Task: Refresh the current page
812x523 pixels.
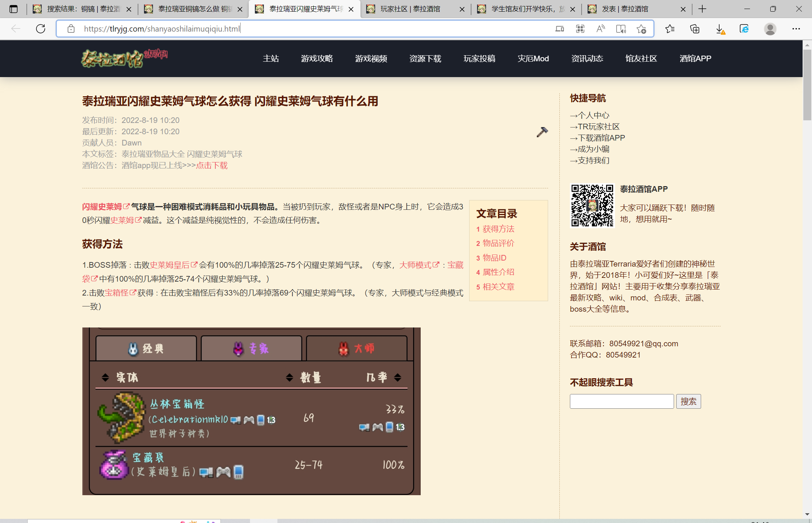Action: pos(41,29)
